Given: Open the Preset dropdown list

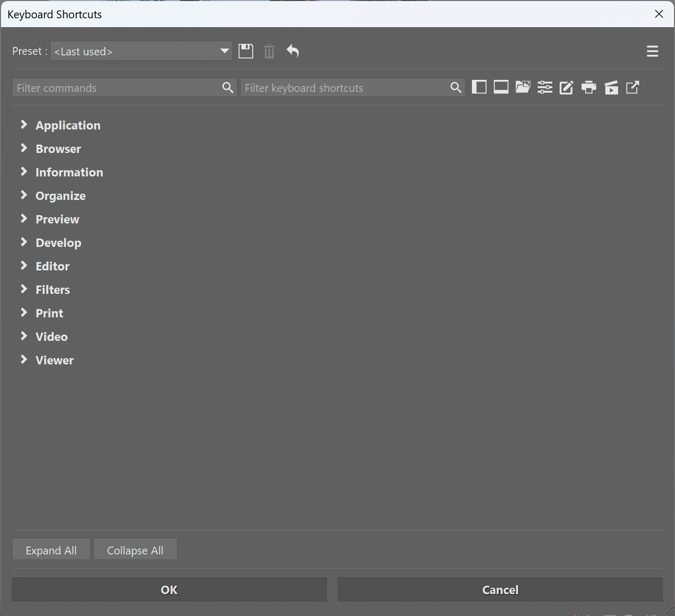Looking at the screenshot, I should pyautogui.click(x=141, y=51).
